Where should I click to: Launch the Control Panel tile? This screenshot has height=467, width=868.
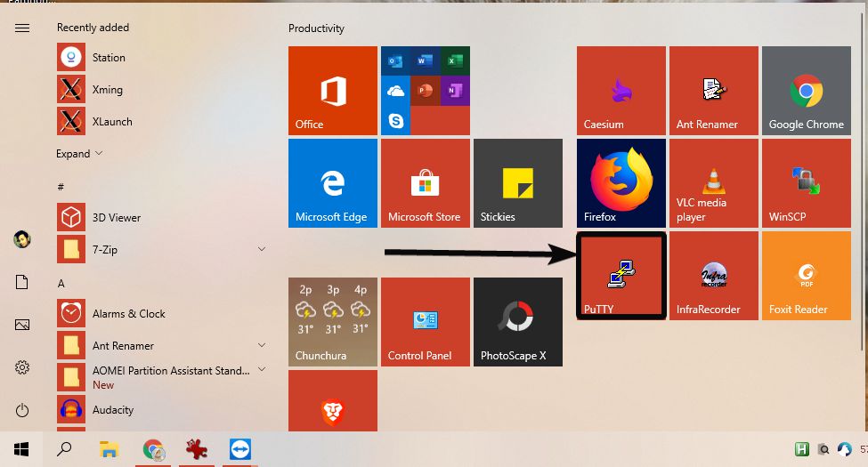click(x=426, y=322)
